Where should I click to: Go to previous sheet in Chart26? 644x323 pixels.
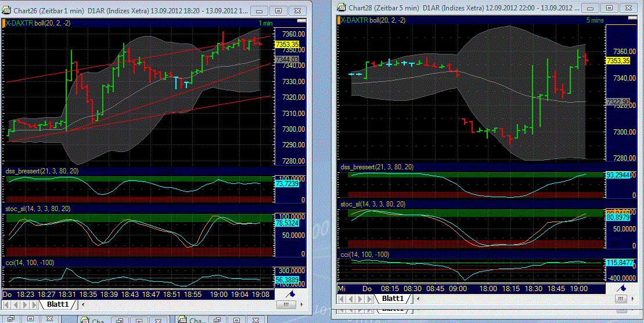pos(16,305)
